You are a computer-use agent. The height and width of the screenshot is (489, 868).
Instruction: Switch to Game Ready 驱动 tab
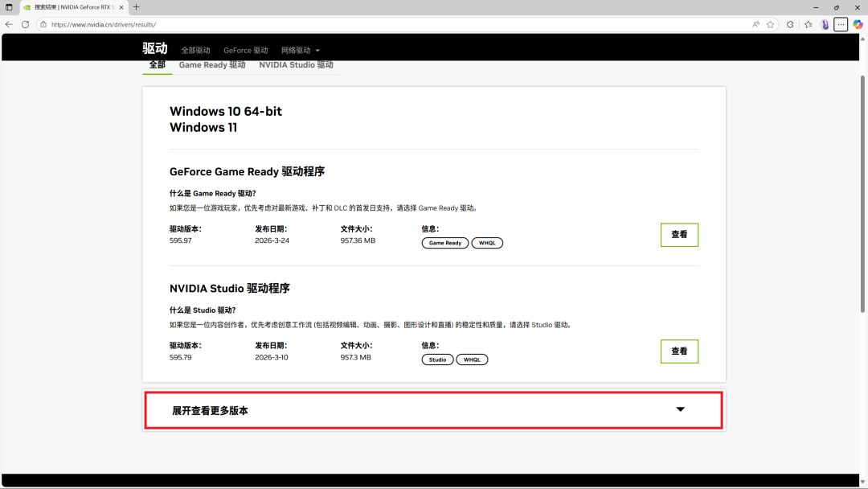coord(212,65)
